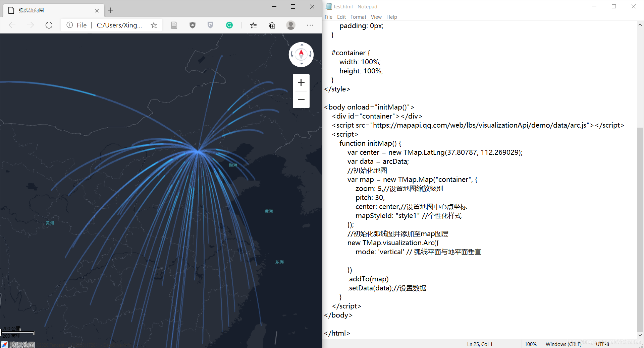This screenshot has width=644, height=348.
Task: Maximize the browser window
Action: tap(293, 7)
